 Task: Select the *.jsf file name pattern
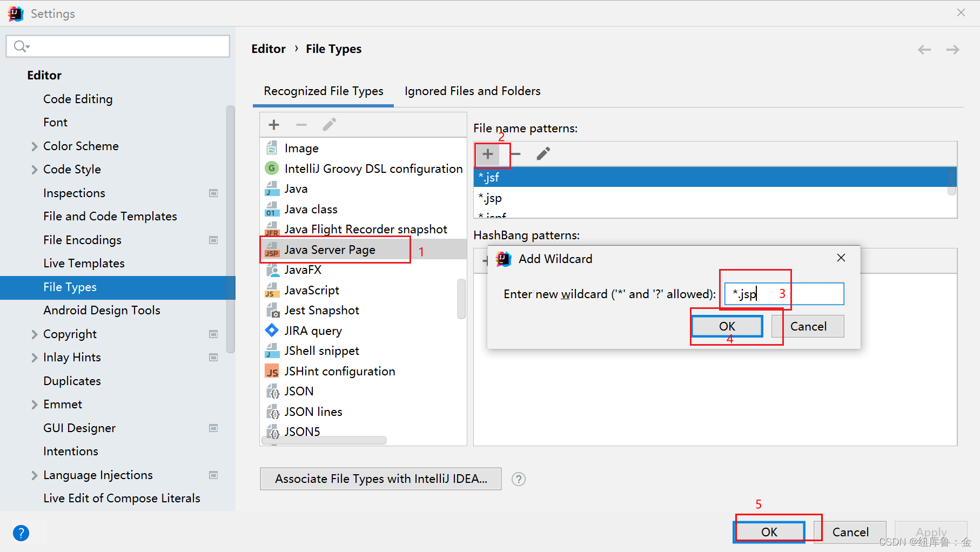[x=711, y=177]
